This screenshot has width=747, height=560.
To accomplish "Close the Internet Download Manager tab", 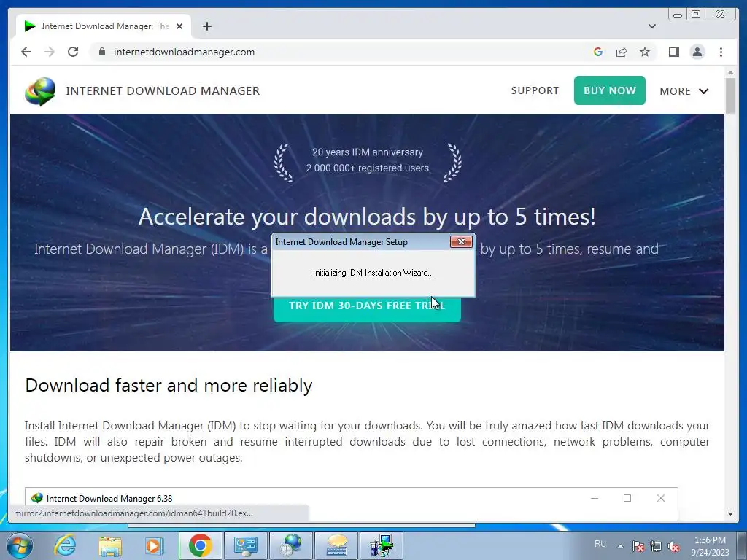I will click(x=179, y=26).
